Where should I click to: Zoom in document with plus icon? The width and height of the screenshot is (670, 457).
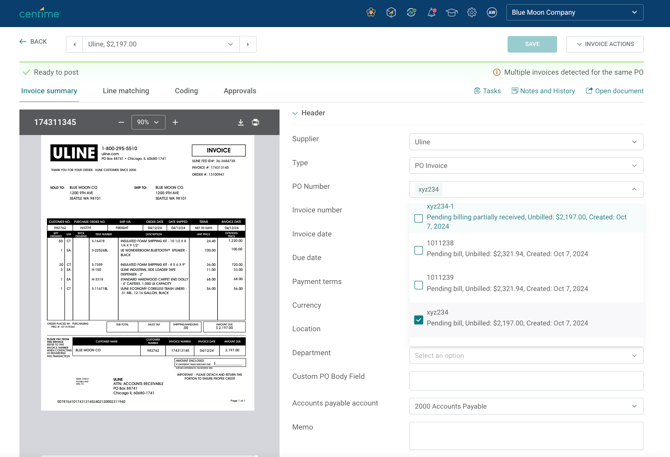coord(175,123)
